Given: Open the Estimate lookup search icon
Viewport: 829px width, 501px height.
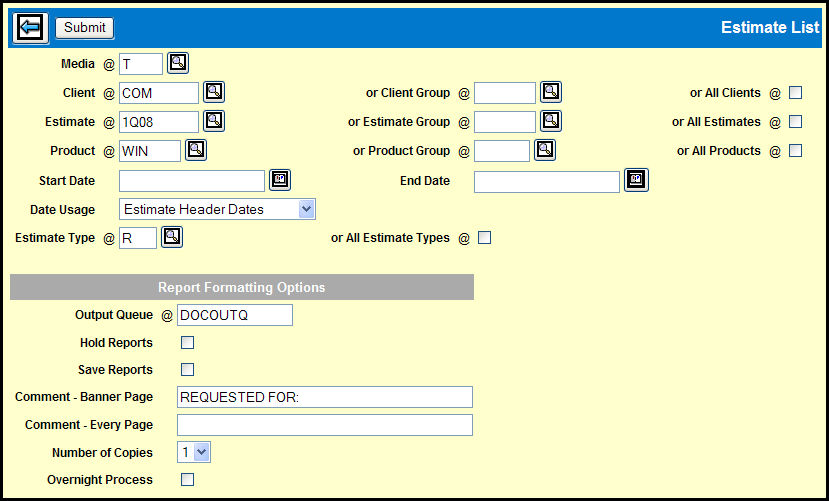Looking at the screenshot, I should [214, 122].
